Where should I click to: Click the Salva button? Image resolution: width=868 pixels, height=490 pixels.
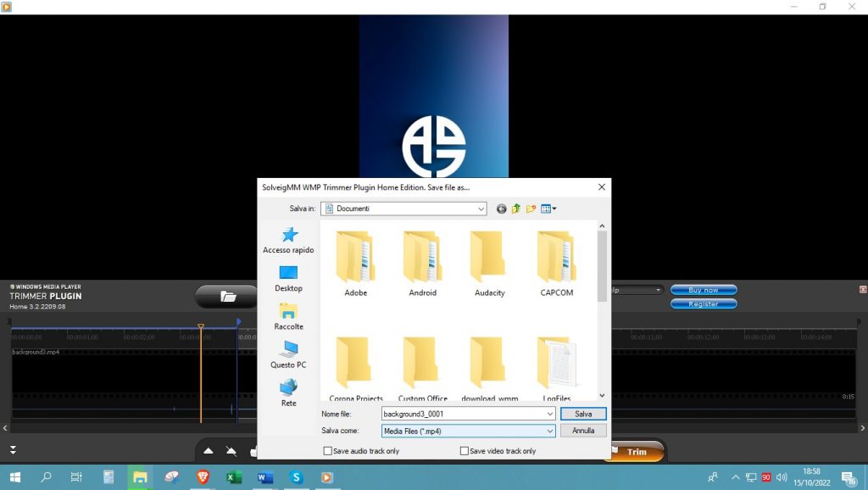click(583, 414)
